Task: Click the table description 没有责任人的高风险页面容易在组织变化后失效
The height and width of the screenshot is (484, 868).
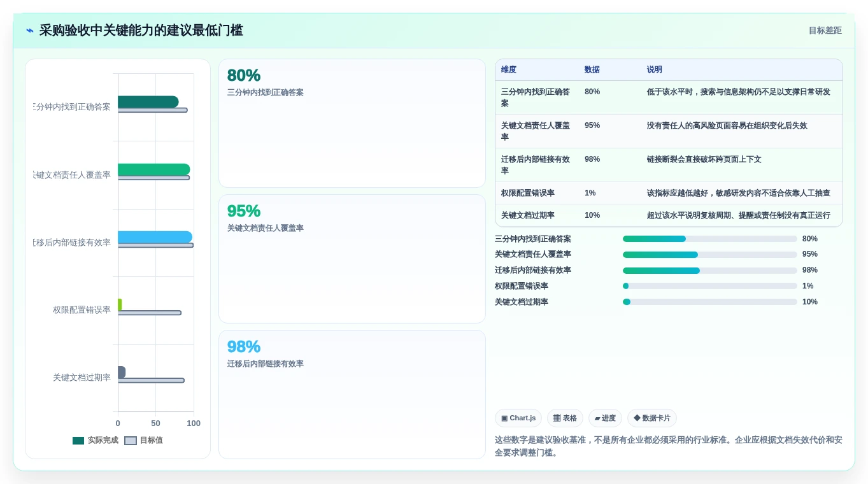Action: 727,125
